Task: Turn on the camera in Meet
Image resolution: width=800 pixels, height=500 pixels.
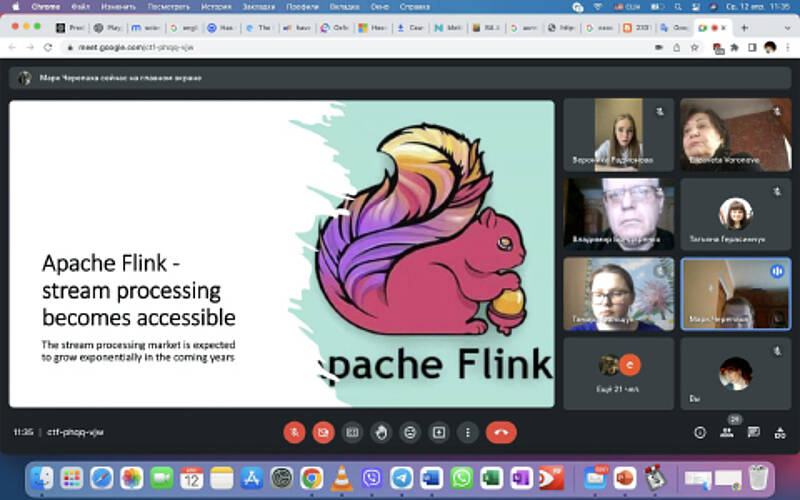Action: (x=323, y=433)
